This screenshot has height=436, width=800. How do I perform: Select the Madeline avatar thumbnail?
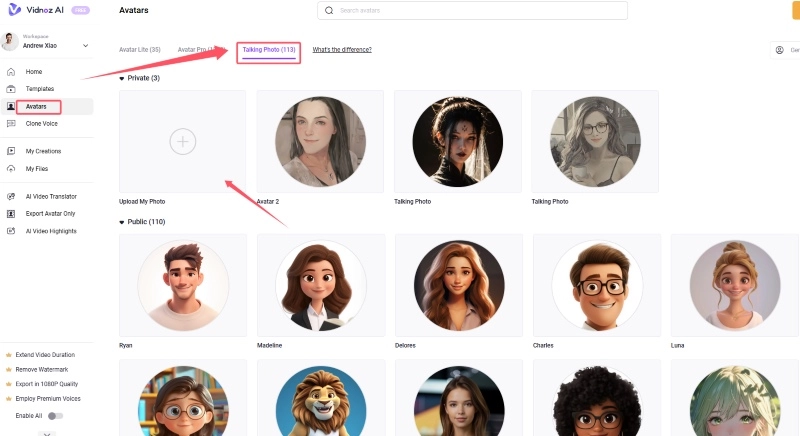click(320, 285)
